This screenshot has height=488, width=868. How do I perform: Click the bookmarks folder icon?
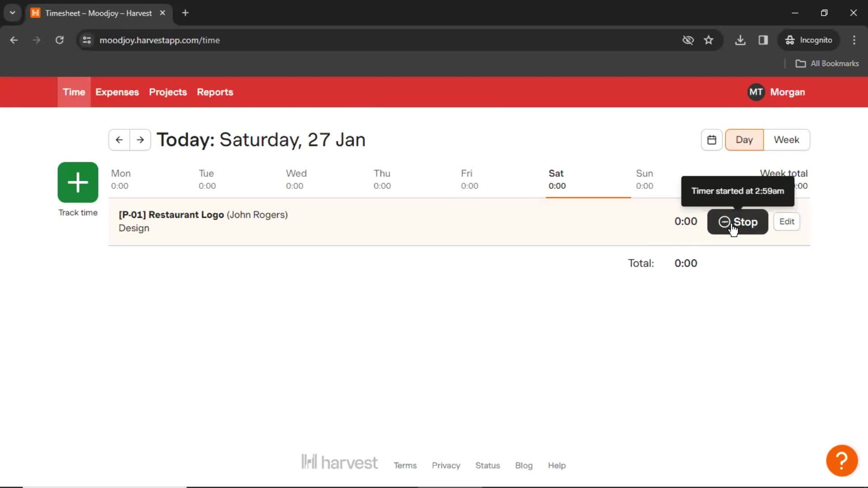pyautogui.click(x=801, y=64)
